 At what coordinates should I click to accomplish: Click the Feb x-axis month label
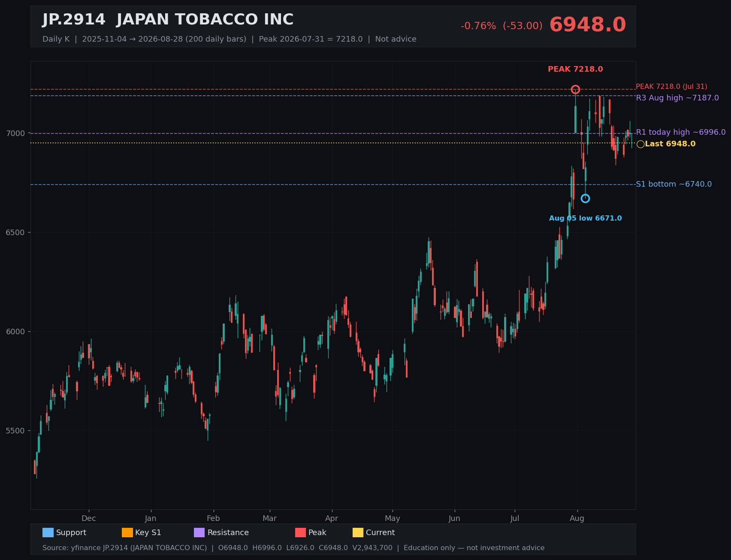click(x=213, y=518)
